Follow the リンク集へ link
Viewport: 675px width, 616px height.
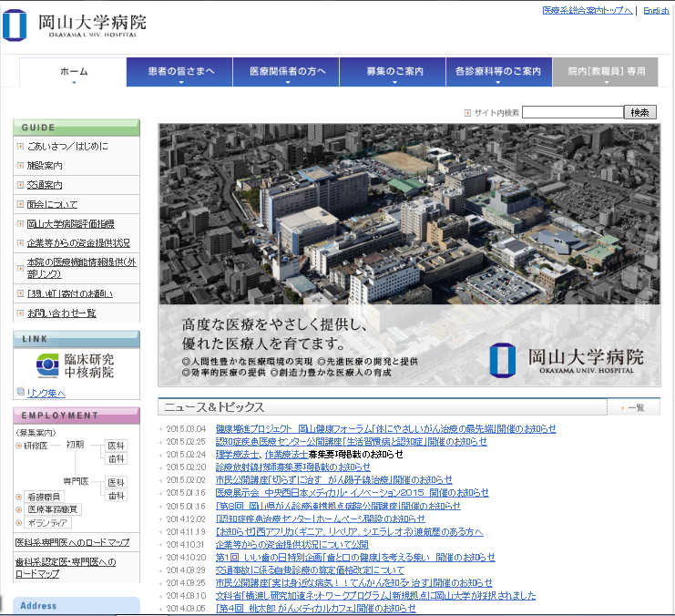[x=46, y=394]
